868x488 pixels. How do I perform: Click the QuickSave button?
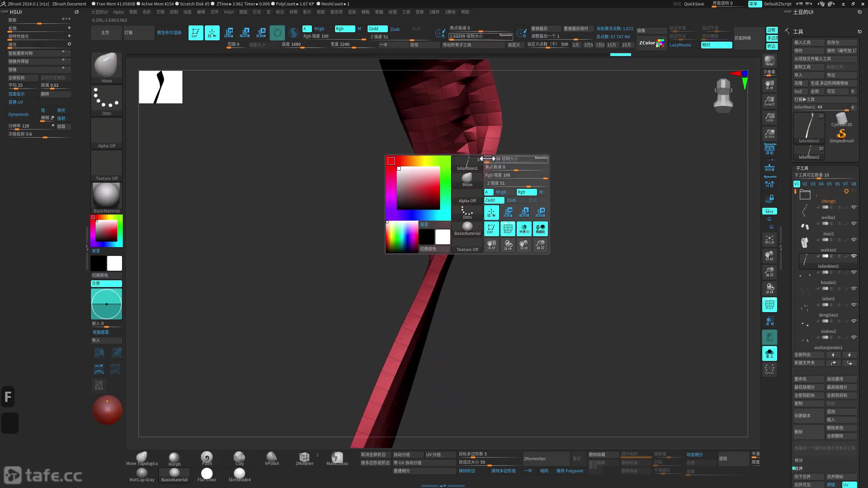point(694,4)
